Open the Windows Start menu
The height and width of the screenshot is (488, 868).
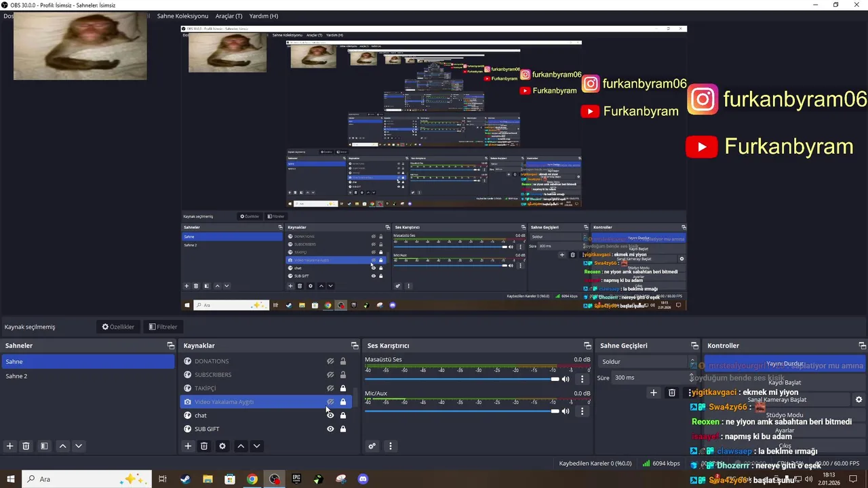click(10, 479)
